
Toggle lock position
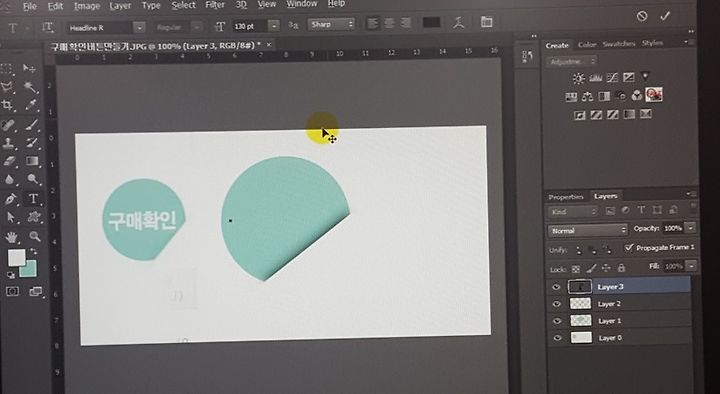pyautogui.click(x=606, y=268)
